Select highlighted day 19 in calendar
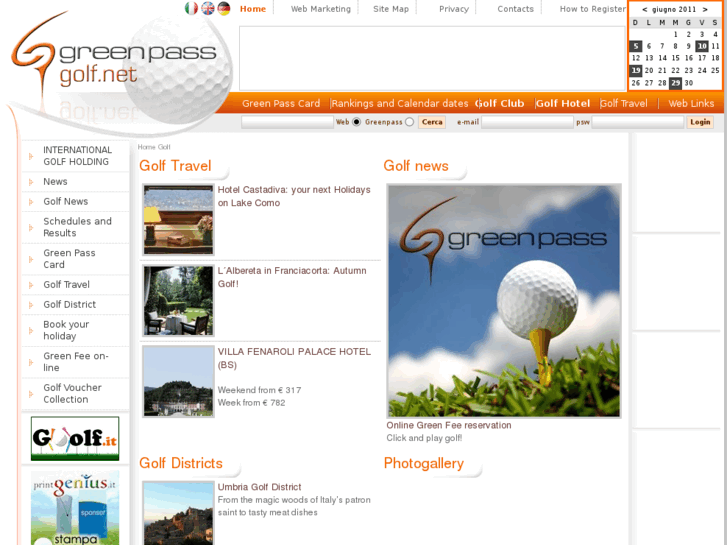Screen dimensions: 727x545 click(x=636, y=71)
